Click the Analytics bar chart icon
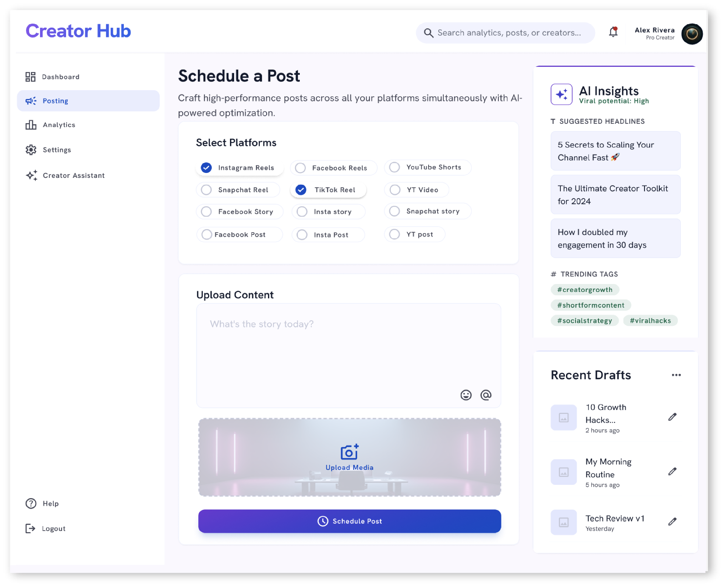Screen dimensions: 725x588 pyautogui.click(x=31, y=125)
